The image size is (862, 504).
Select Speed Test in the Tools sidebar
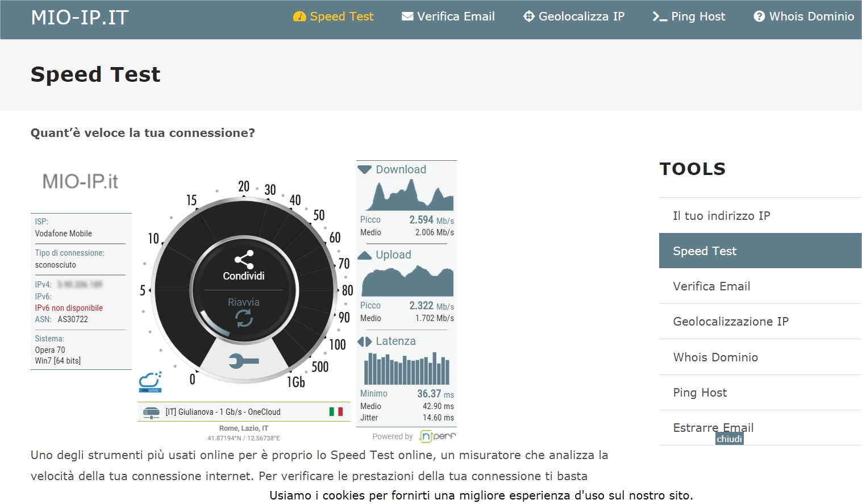tap(760, 251)
